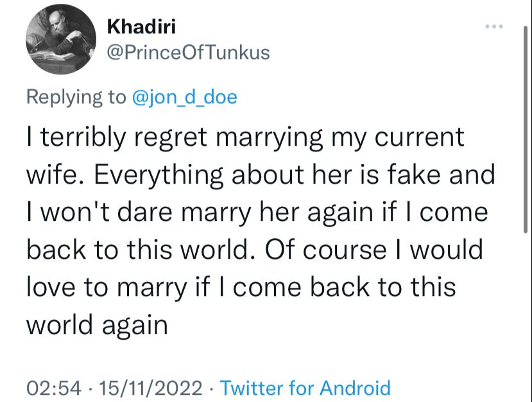Image resolution: width=532 pixels, height=402 pixels.
Task: Click the 02:54 timestamp
Action: [54, 388]
